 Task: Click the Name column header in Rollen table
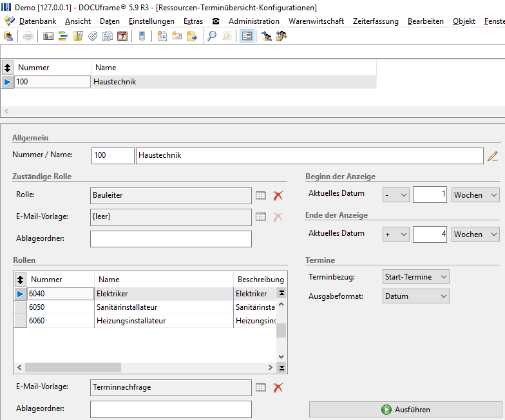[164, 280]
